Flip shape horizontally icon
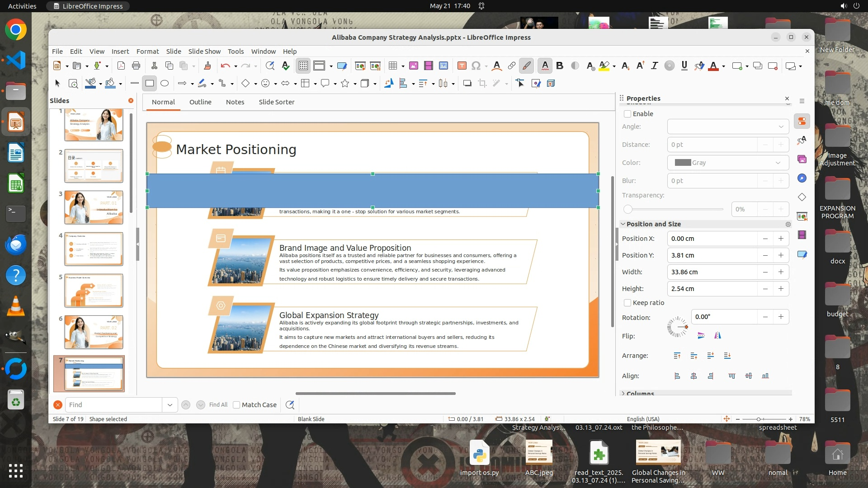The width and height of the screenshot is (868, 488). pyautogui.click(x=717, y=336)
